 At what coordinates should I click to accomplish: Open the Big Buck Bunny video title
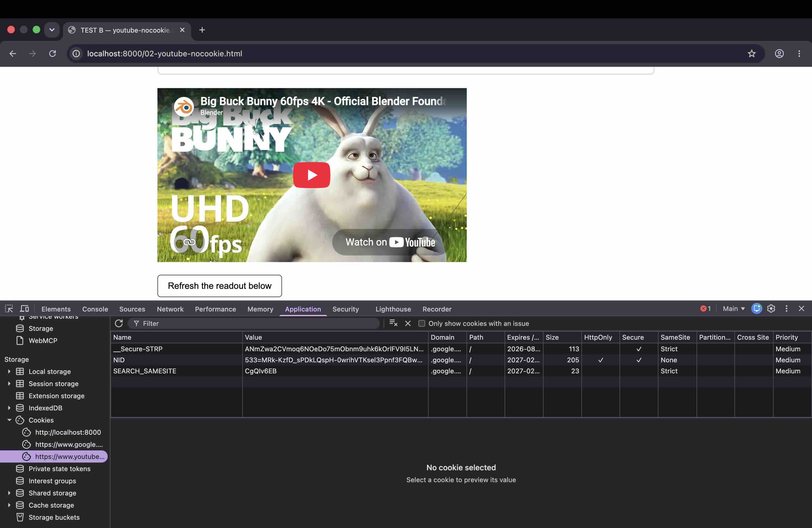click(x=323, y=101)
